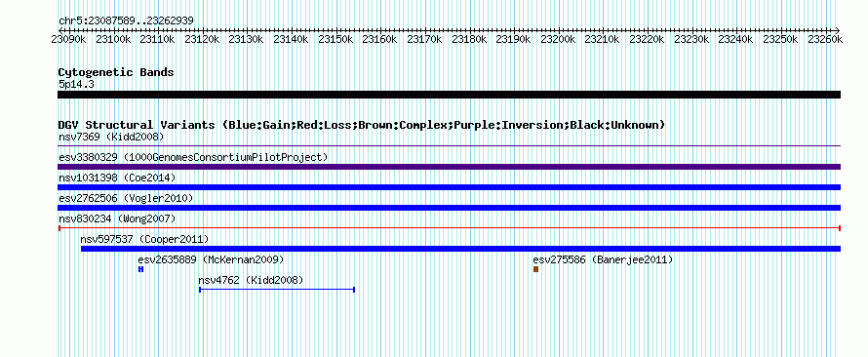Click the 23220k ruler tick label
The width and height of the screenshot is (868, 357).
coord(647,39)
